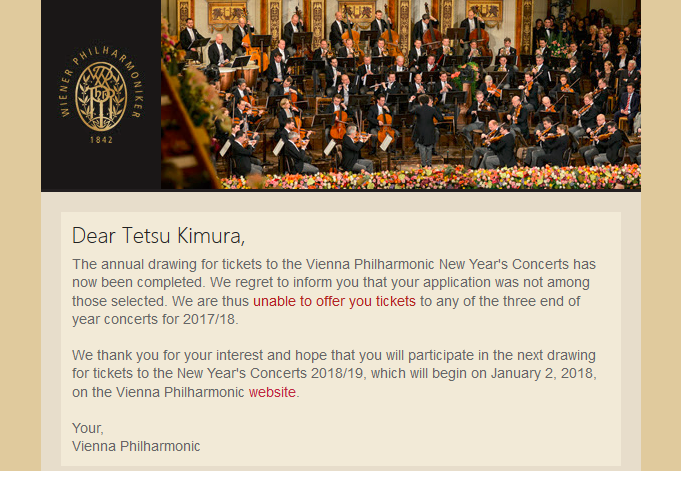Viewport: 681px width, 481px height.
Task: Click the '1842' year under the logo
Action: (101, 140)
